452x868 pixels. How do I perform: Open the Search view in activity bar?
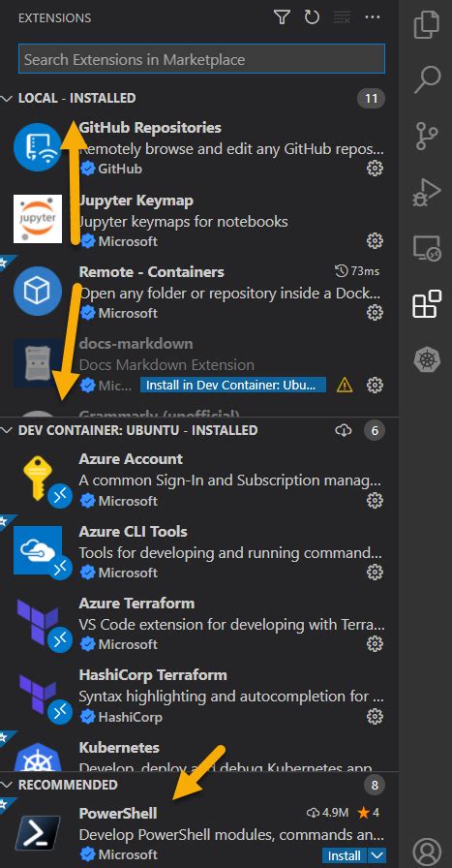pos(427,79)
